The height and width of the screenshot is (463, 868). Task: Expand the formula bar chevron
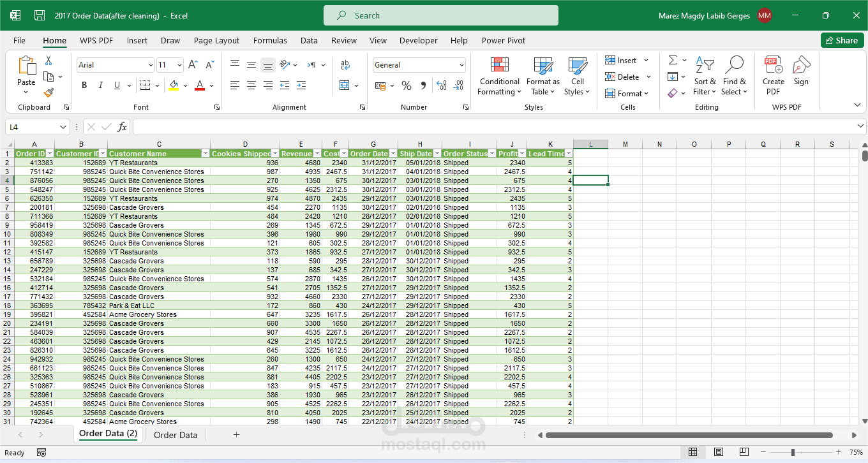[x=861, y=127]
